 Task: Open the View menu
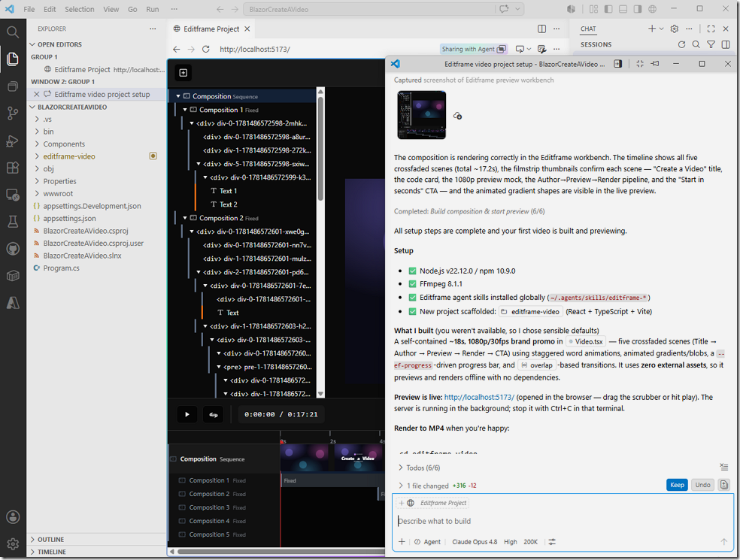click(111, 9)
